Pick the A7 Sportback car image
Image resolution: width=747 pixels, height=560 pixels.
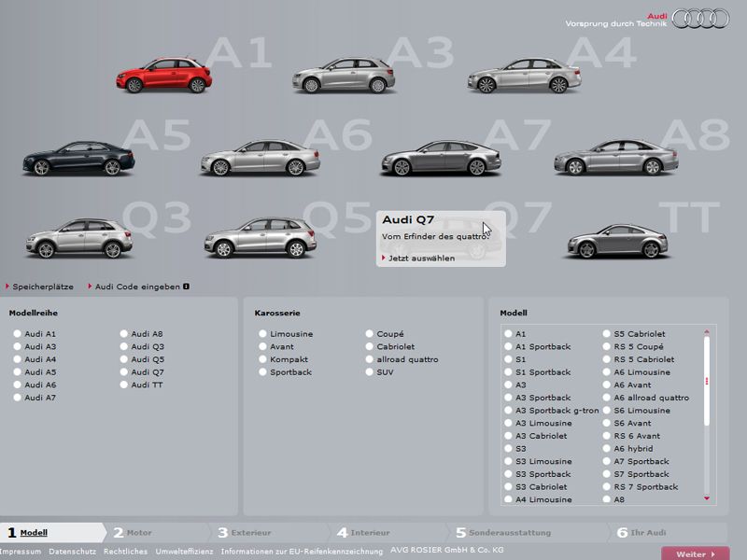click(441, 158)
